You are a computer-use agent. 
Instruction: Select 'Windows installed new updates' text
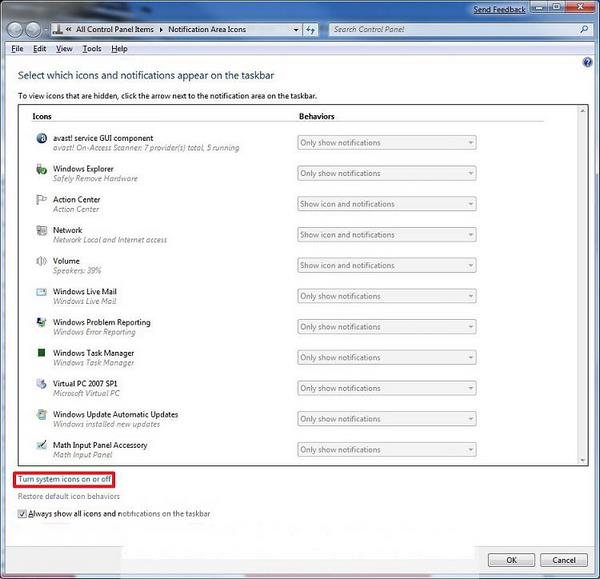106,424
